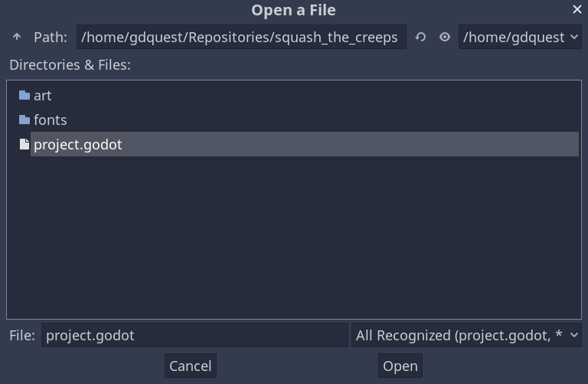Viewport: 588px width, 384px height.
Task: Click empty space in the file list
Action: tap(291, 238)
